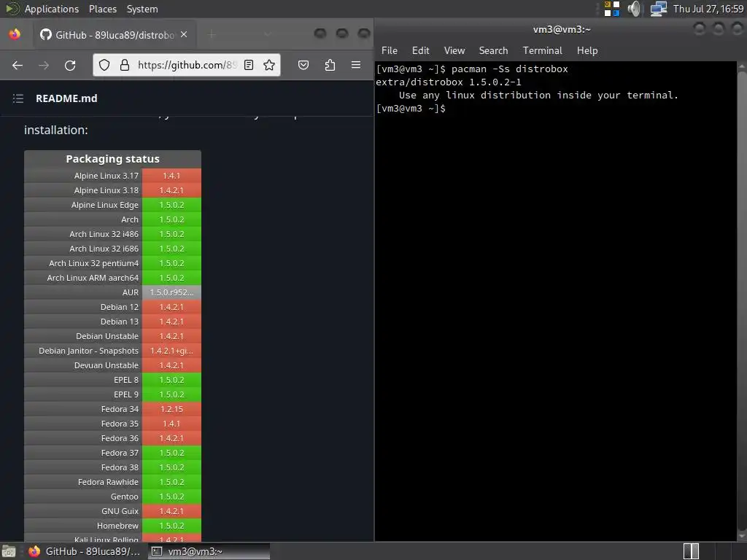Open the site padlock security info

point(124,65)
